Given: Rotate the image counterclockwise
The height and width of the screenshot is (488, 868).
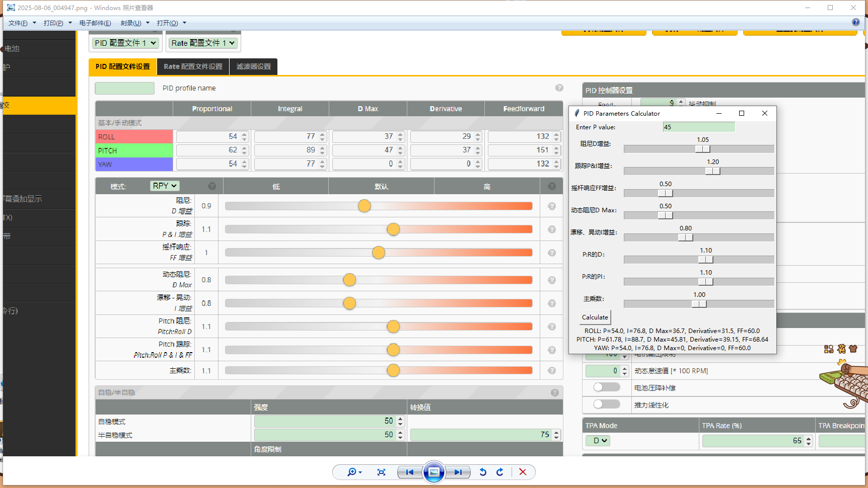Looking at the screenshot, I should tap(483, 472).
